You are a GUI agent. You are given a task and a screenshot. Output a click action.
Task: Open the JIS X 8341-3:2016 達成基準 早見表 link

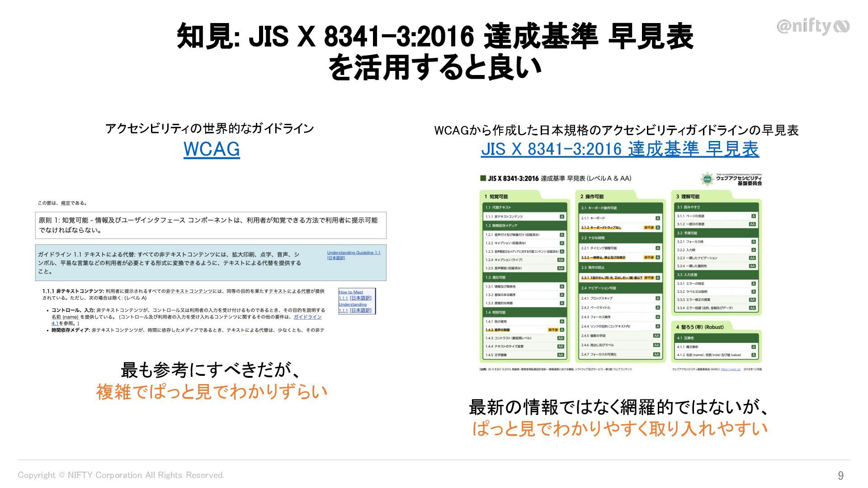[620, 149]
